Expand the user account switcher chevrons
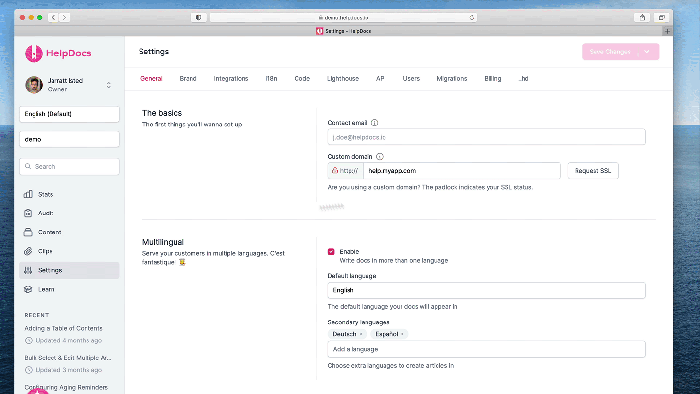This screenshot has width=700, height=394. pyautogui.click(x=108, y=85)
